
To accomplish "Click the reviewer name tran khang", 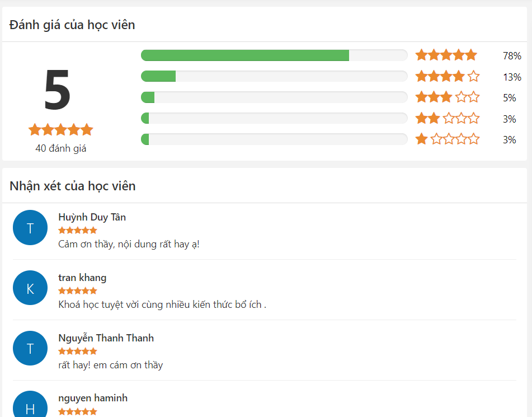I will (x=82, y=278).
